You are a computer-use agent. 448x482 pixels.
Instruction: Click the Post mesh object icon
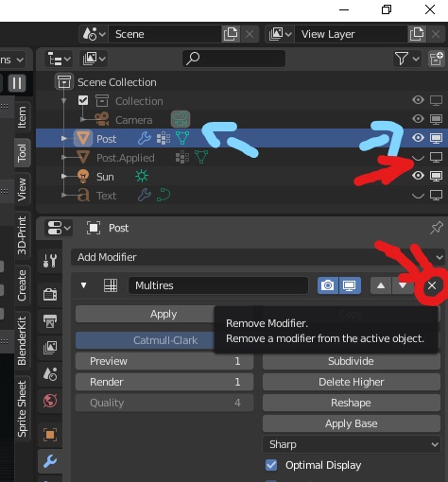(83, 138)
